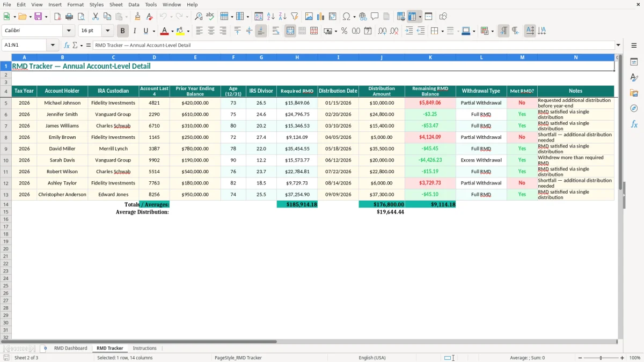Toggle Merge and Center Cells

click(290, 31)
